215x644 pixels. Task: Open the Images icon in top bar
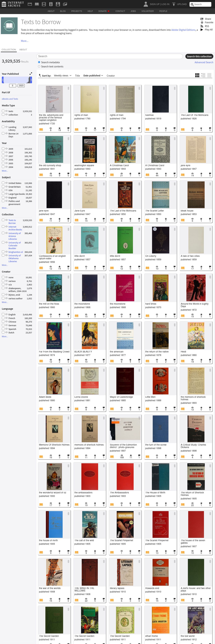65,4
